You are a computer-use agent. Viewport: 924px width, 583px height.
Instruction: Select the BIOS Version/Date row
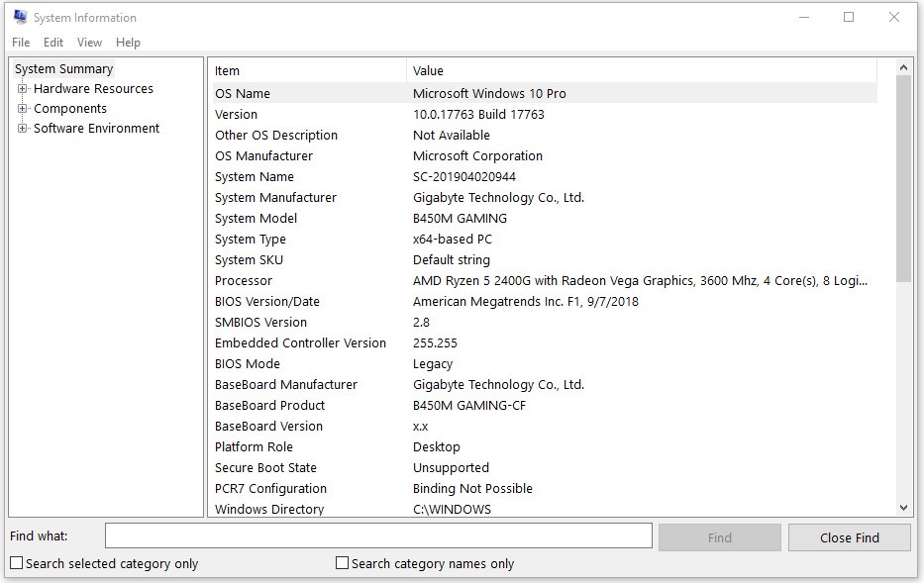(545, 302)
